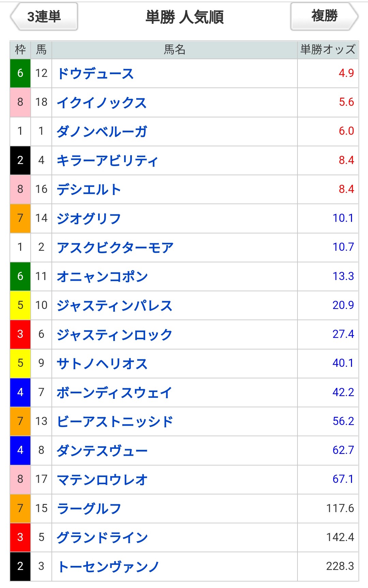Open horse イクイノックス details
This screenshot has height=588, width=368.
pos(102,102)
